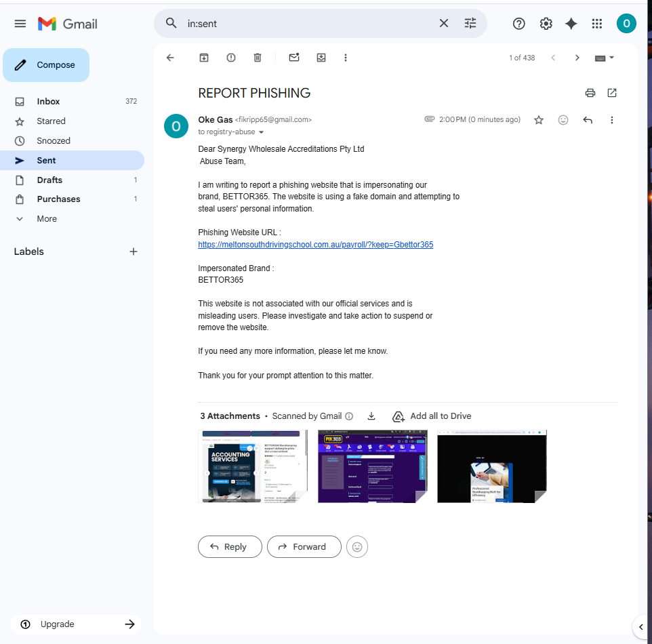Image resolution: width=652 pixels, height=644 pixels.
Task: Star the REPORT PHISHING message
Action: point(539,120)
